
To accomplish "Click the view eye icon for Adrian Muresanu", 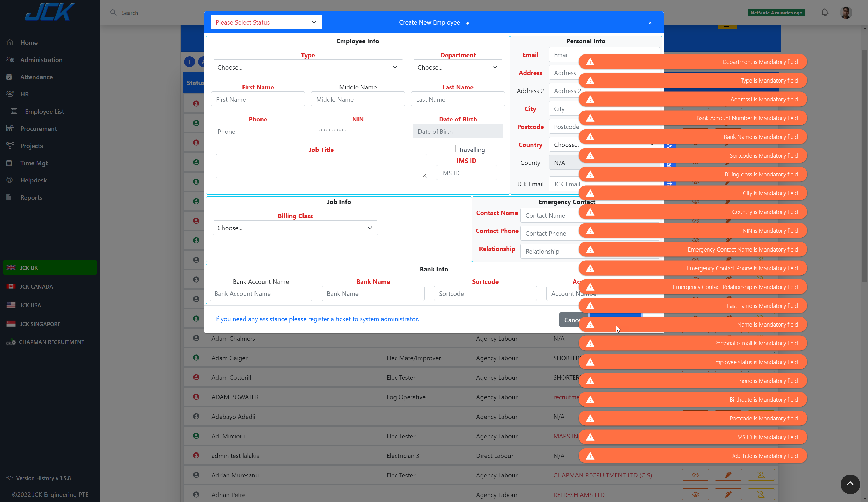I will pyautogui.click(x=695, y=475).
